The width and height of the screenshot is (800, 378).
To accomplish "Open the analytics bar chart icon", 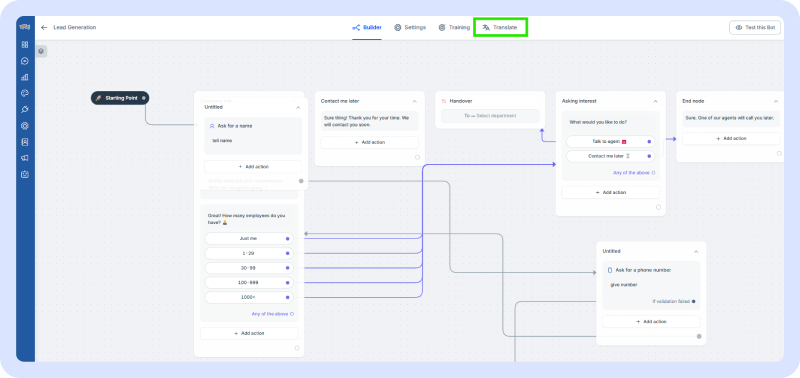I will coord(24,77).
